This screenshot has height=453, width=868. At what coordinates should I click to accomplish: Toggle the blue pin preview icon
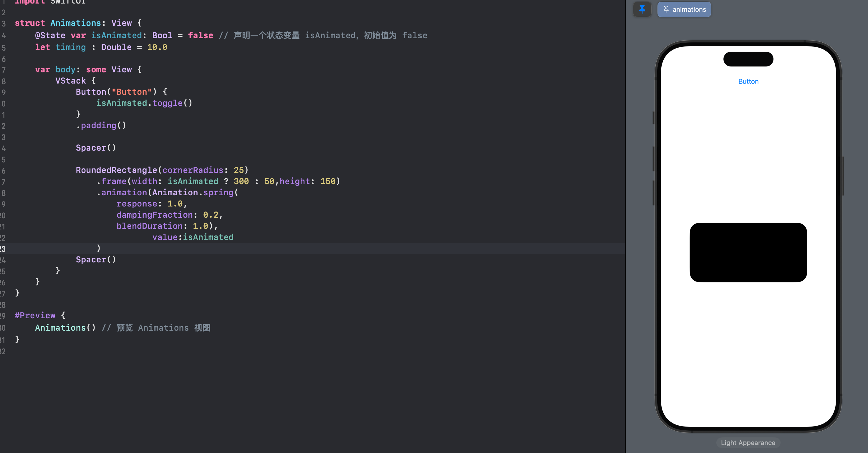[x=642, y=9]
